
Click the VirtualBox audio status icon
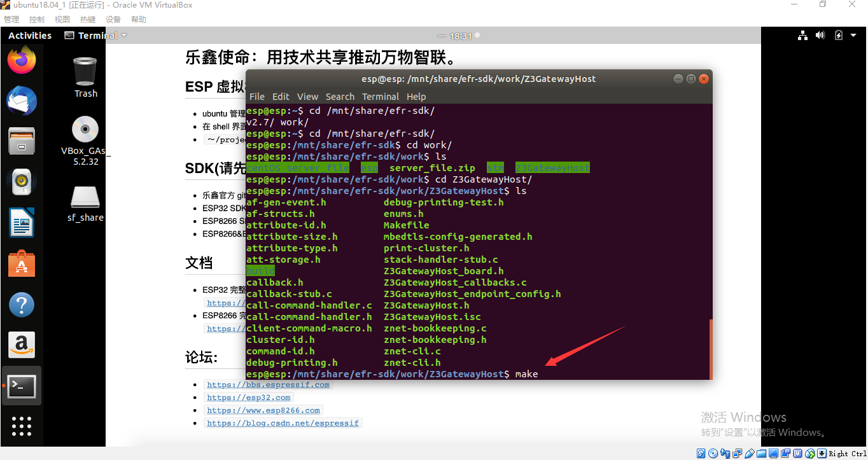pyautogui.click(x=725, y=454)
